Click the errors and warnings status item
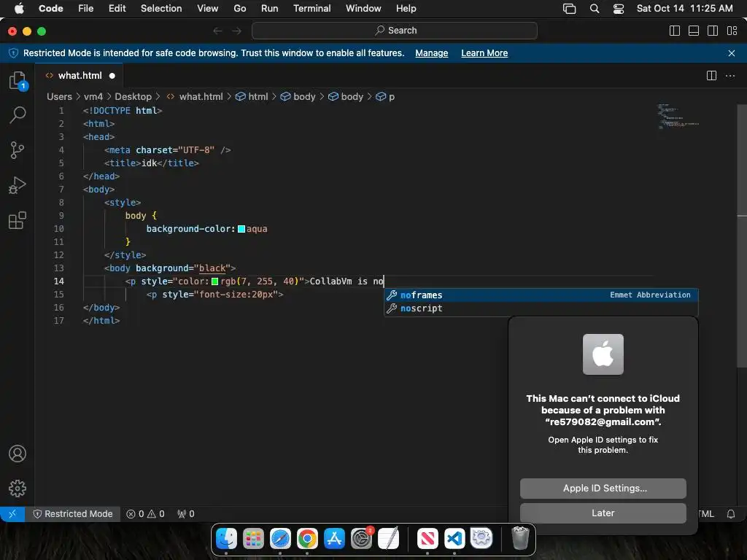Image resolution: width=747 pixels, height=560 pixels. point(145,514)
